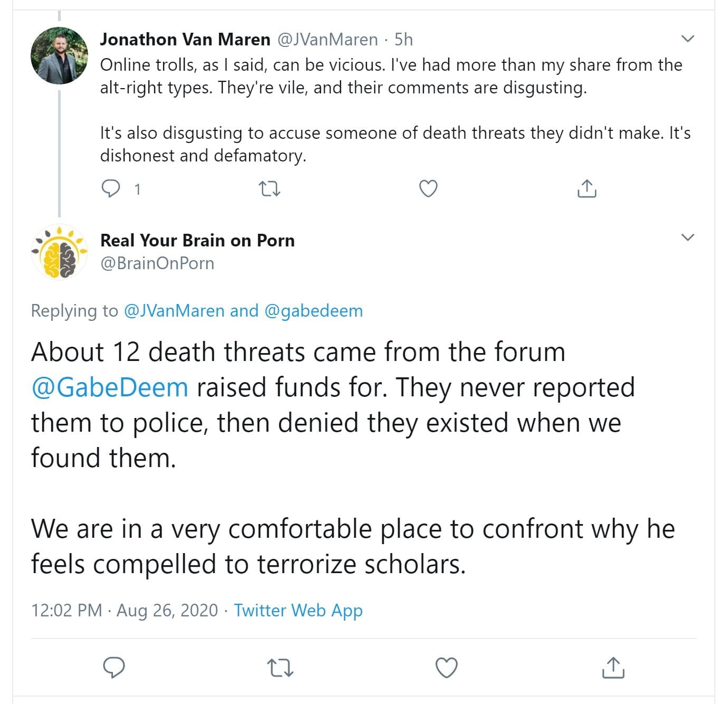Open the @GabeDeem mention in tweet text

pos(110,387)
